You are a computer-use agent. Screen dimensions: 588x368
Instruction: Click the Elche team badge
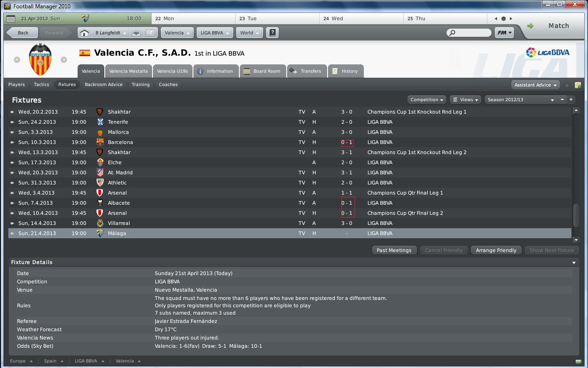100,162
